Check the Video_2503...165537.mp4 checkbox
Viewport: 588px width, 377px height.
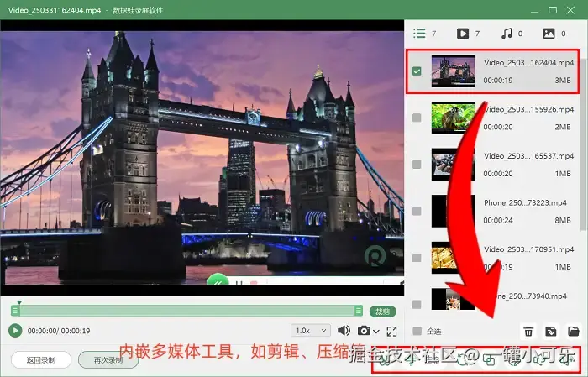pos(417,165)
